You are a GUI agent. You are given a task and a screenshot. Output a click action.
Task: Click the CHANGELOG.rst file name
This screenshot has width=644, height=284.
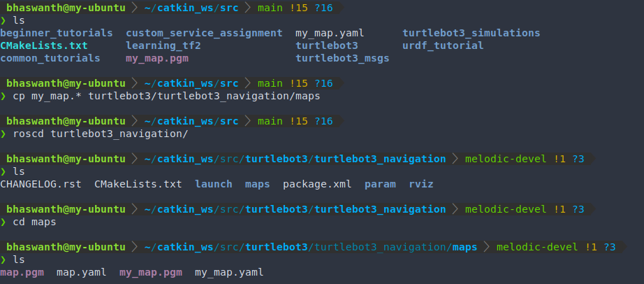click(41, 184)
